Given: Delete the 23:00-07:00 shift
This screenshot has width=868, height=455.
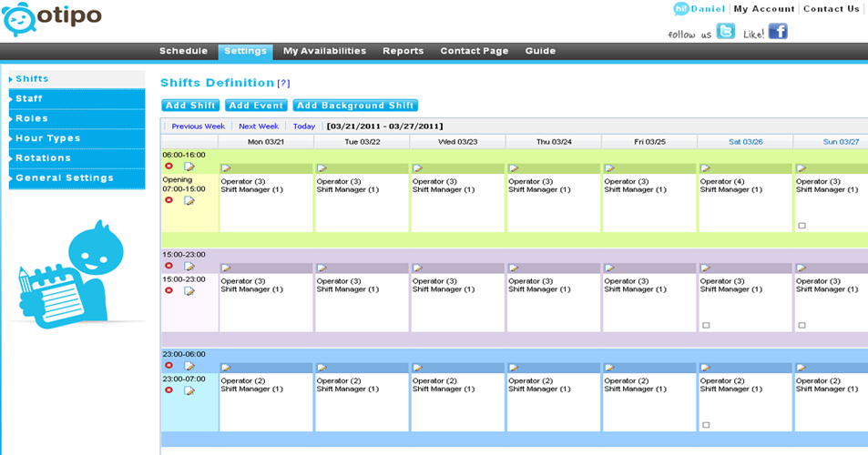Looking at the screenshot, I should coord(168,390).
